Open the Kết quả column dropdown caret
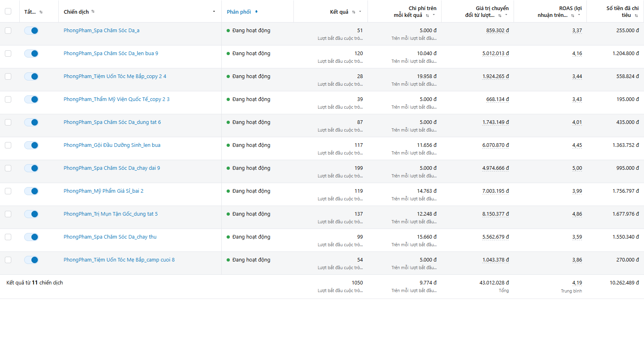644x342 pixels. [x=360, y=12]
